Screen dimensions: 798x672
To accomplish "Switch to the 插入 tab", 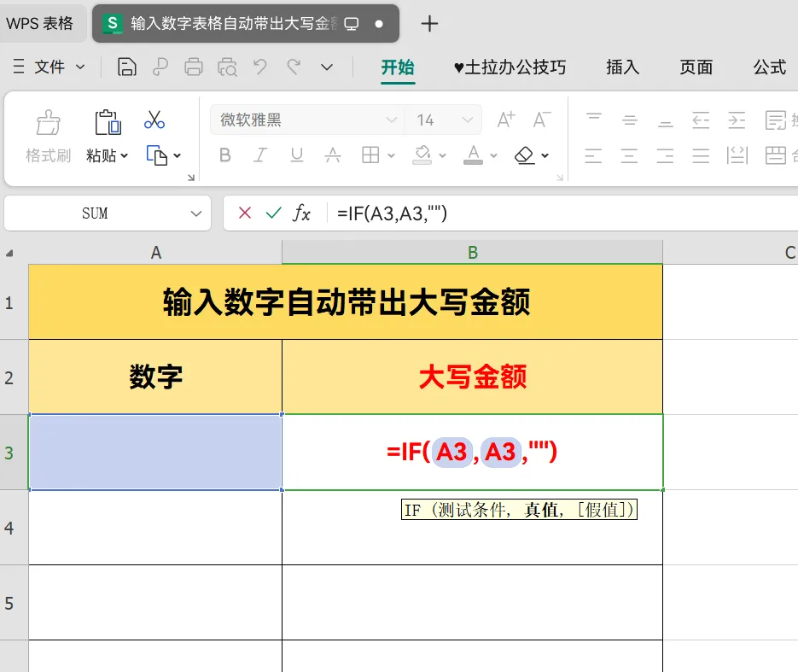I will (x=622, y=67).
